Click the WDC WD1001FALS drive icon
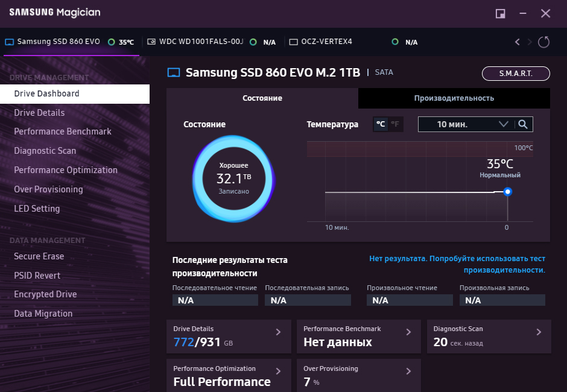The image size is (567, 392). pos(151,42)
